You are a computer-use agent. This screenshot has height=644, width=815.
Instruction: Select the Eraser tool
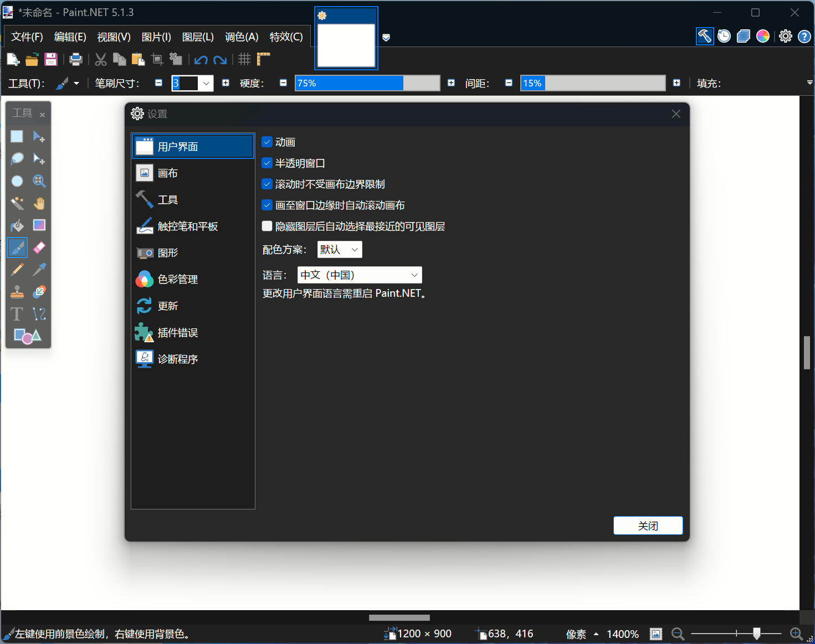39,248
